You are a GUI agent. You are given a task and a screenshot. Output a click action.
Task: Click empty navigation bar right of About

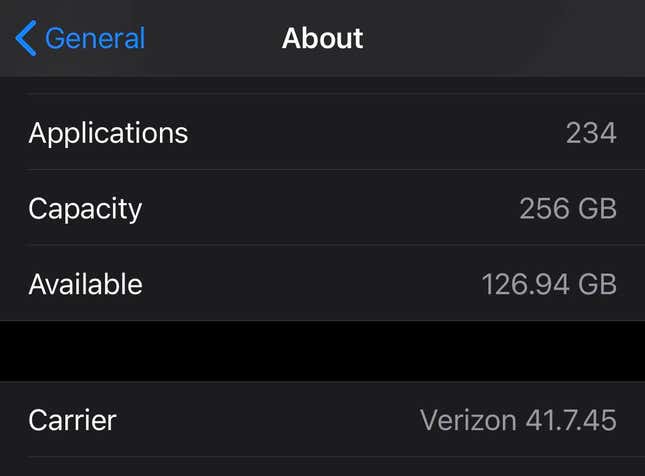[504, 38]
